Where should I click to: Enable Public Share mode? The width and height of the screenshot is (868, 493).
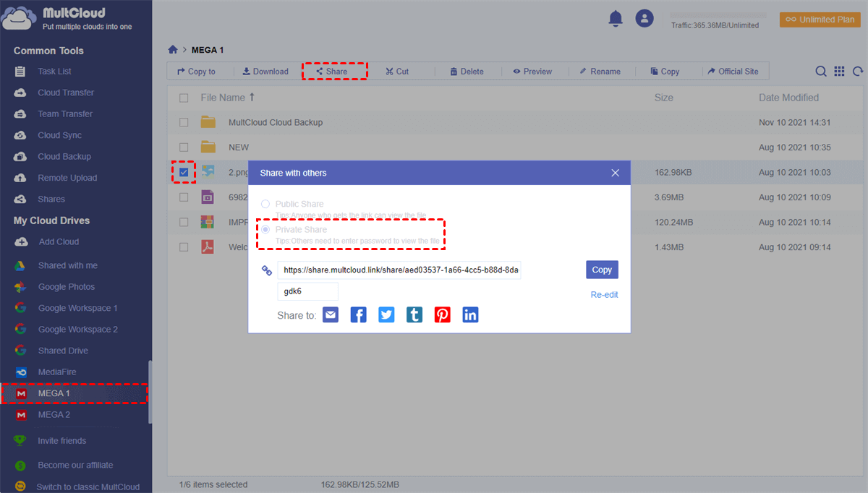[265, 204]
